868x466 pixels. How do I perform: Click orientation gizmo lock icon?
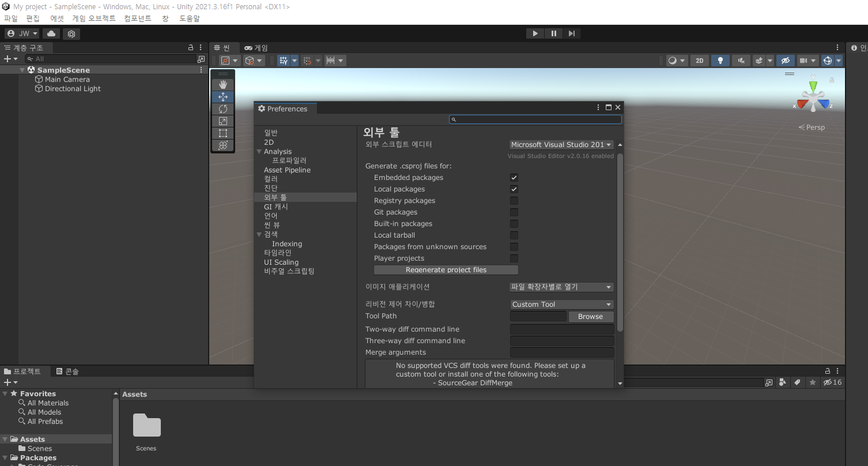click(x=832, y=80)
